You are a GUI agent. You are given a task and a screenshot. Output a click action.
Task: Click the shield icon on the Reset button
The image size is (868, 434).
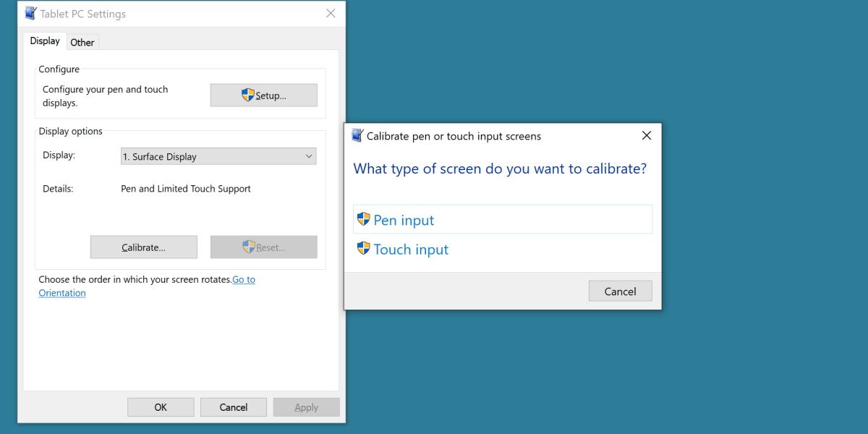point(250,247)
